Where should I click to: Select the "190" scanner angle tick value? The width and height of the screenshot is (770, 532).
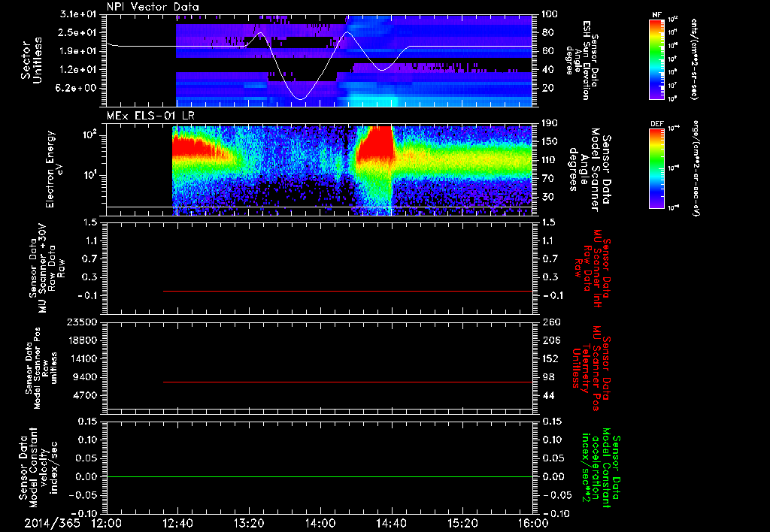550,123
